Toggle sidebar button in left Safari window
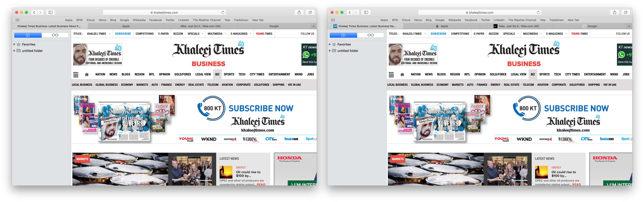Viewport: 644px width, 202px height. pos(51,12)
